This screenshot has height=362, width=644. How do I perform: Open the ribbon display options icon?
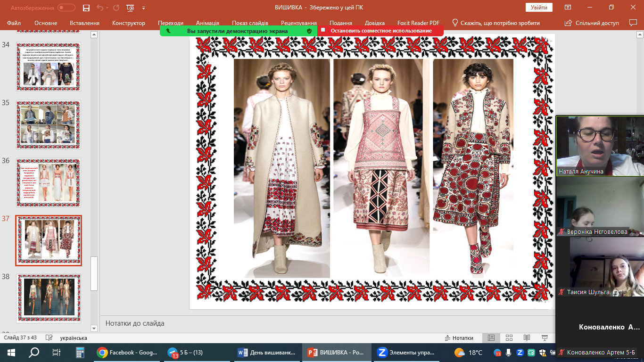click(568, 8)
